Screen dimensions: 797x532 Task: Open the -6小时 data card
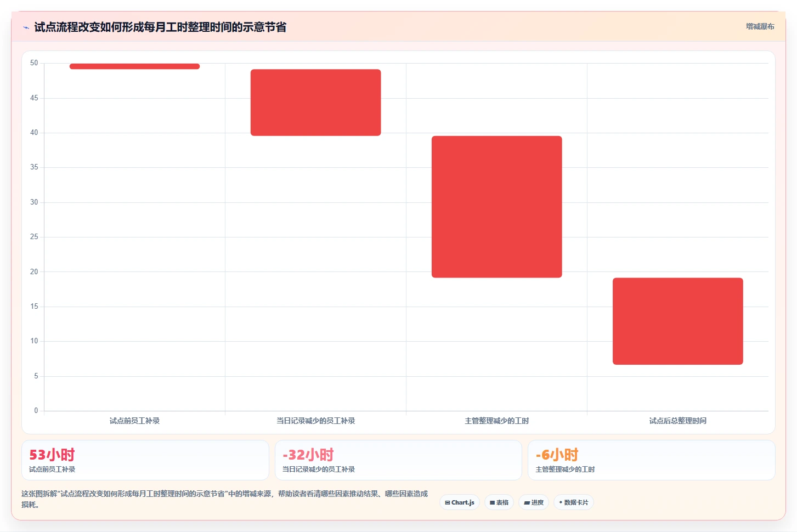tap(651, 460)
